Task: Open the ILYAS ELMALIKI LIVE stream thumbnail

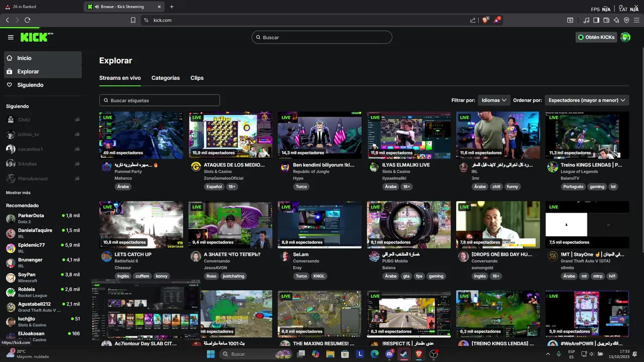Action: pos(409,135)
